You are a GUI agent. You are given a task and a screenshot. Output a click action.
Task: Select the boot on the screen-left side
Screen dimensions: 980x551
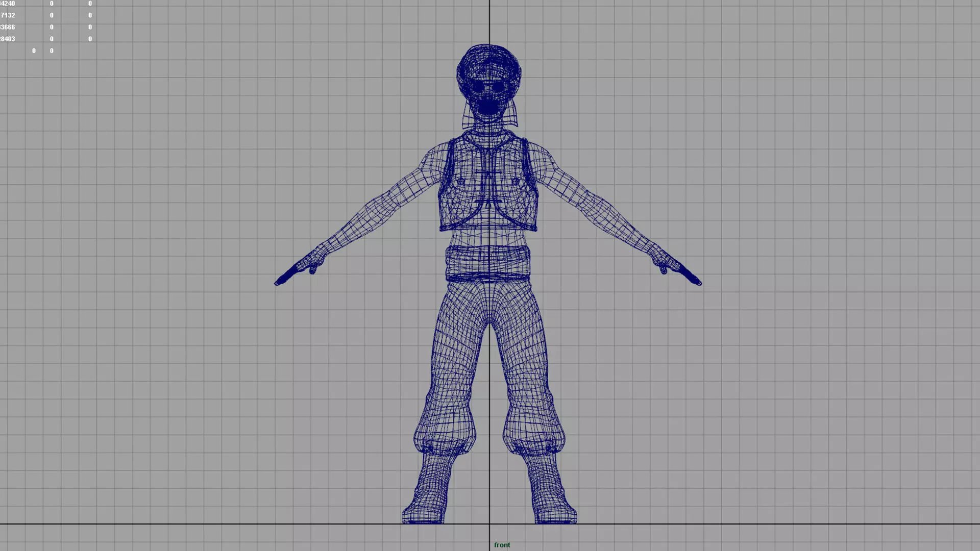pyautogui.click(x=429, y=488)
